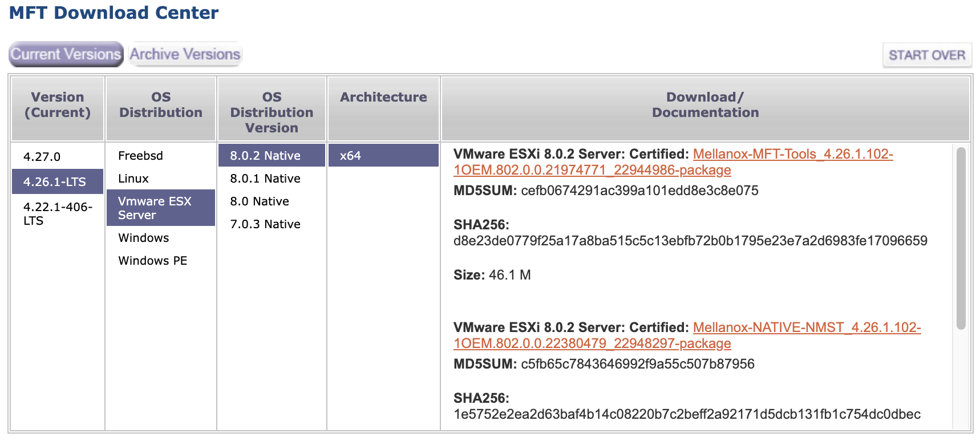
Task: Open the Archive Versions tab
Action: click(185, 54)
